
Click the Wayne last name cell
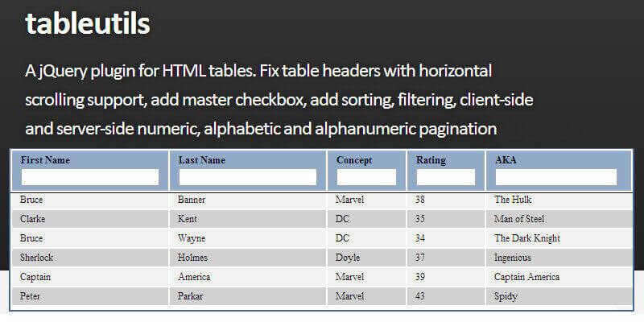coord(192,238)
